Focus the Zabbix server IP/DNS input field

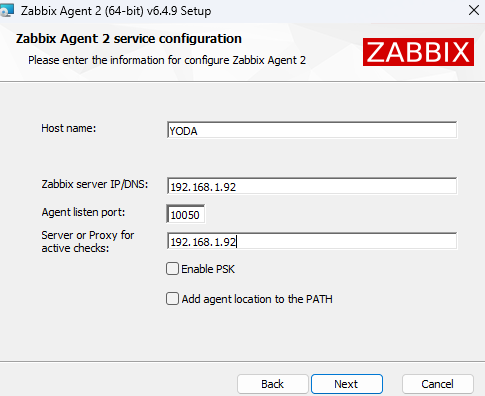(x=312, y=186)
